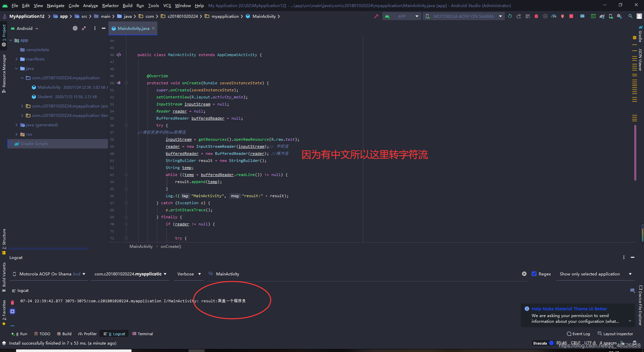Collapse the java folder
The image size is (644, 352).
click(x=16, y=68)
